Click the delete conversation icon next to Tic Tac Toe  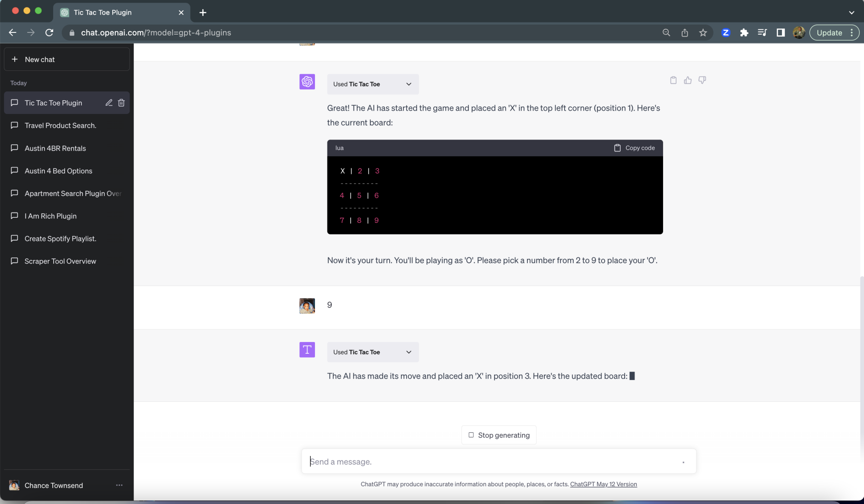coord(121,103)
